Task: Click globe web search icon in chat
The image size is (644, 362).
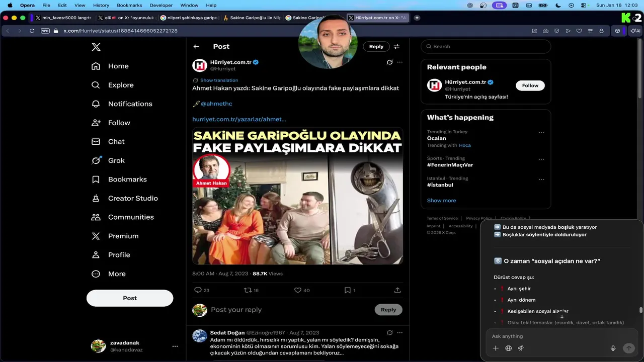Action: pyautogui.click(x=509, y=348)
